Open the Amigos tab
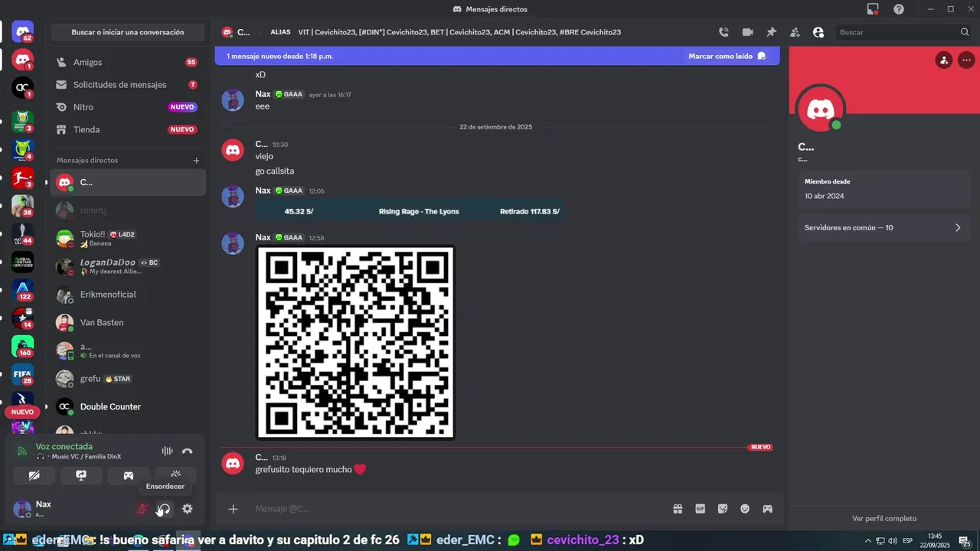 tap(128, 62)
